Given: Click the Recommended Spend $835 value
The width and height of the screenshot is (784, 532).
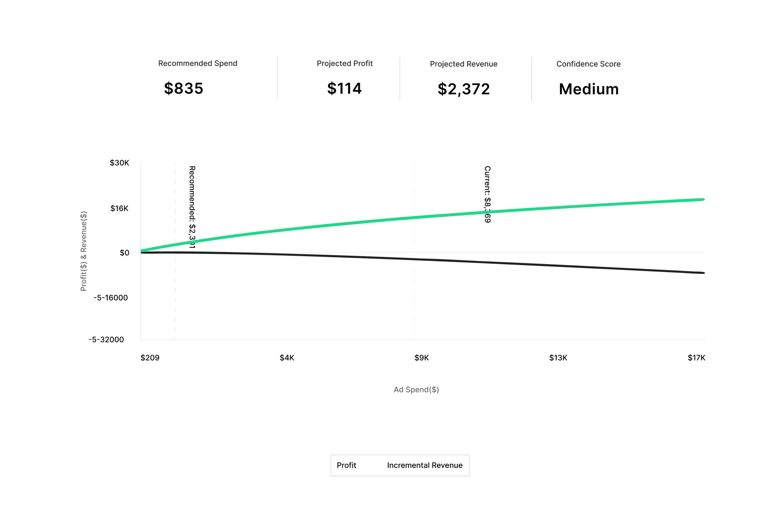Looking at the screenshot, I should coord(183,88).
